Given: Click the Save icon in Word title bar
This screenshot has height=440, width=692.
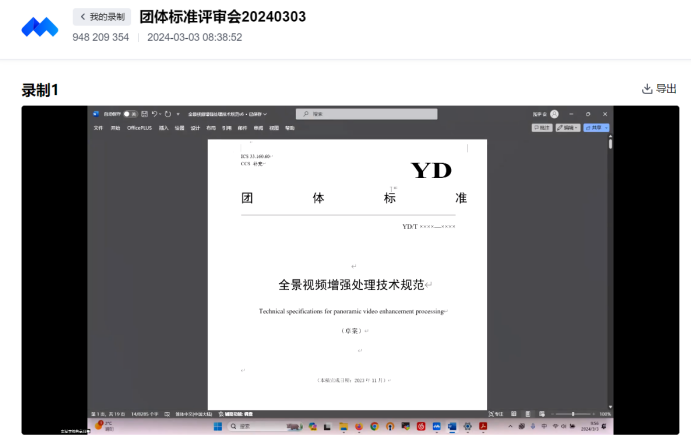Looking at the screenshot, I should 145,114.
